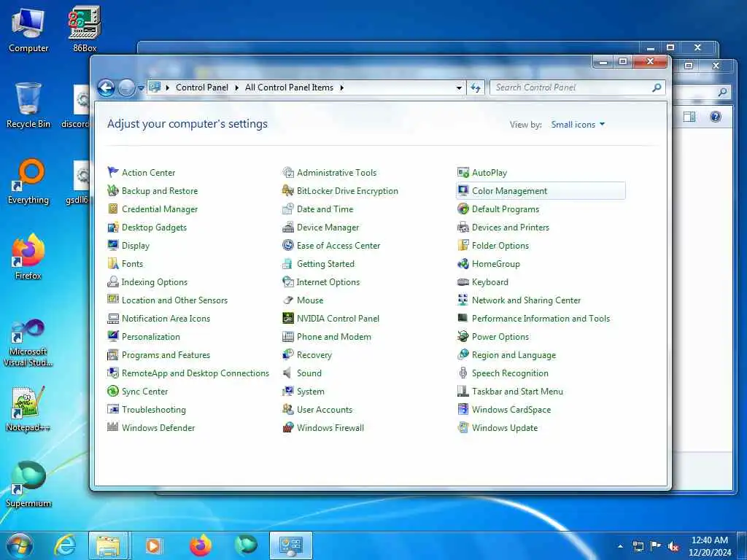Viewport: 747px width, 560px height.
Task: Open the Desktop Gadgets icon
Action: (x=113, y=227)
